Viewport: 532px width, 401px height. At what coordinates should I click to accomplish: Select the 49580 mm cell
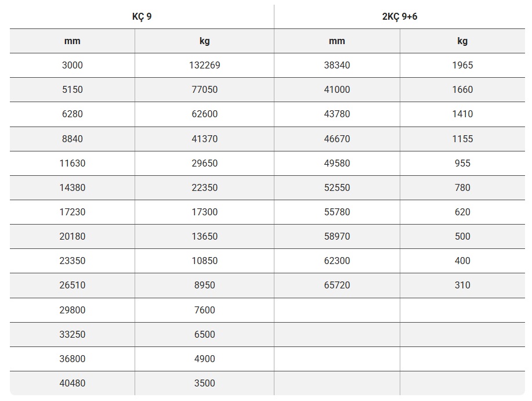tap(336, 163)
